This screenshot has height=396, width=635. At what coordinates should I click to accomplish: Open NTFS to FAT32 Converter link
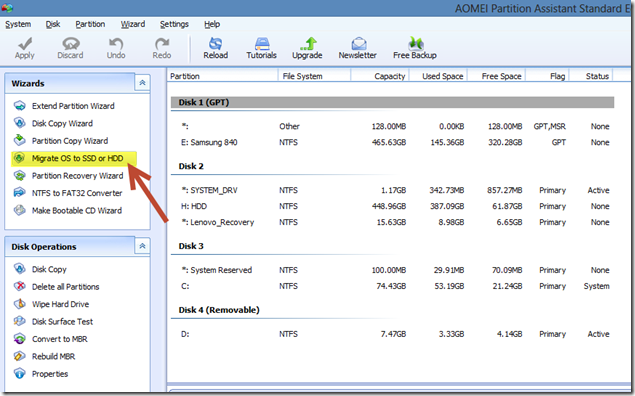[77, 193]
